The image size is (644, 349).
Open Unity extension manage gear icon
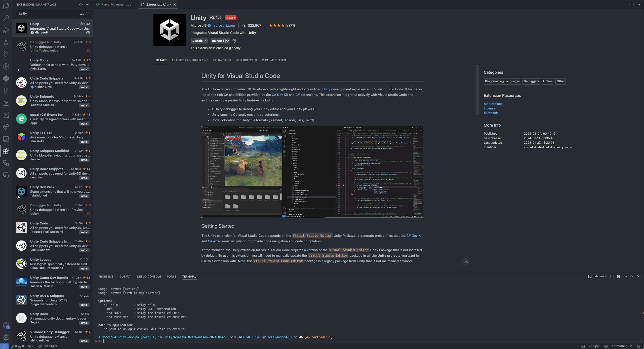234,41
